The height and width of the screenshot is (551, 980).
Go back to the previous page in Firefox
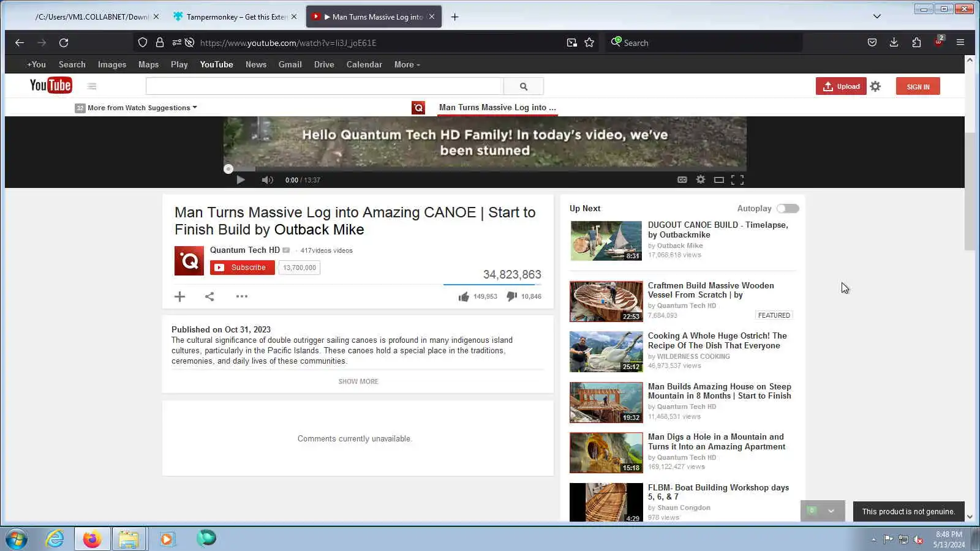click(x=20, y=43)
